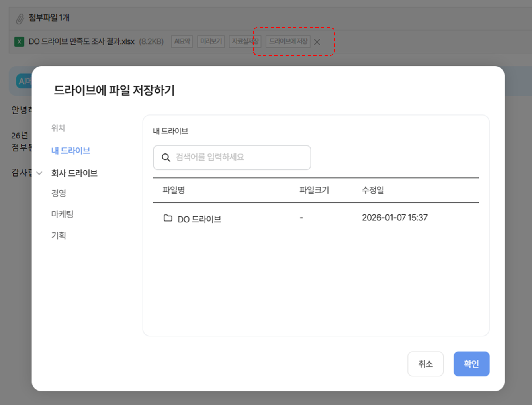Click the 드라이브에 저장 button
The height and width of the screenshot is (405, 532).
point(288,41)
